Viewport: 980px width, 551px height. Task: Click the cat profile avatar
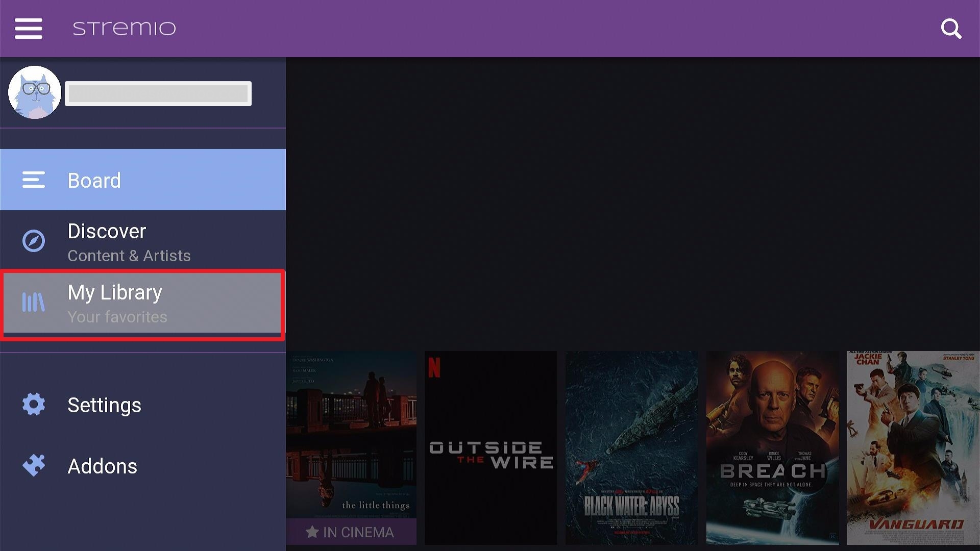coord(35,92)
